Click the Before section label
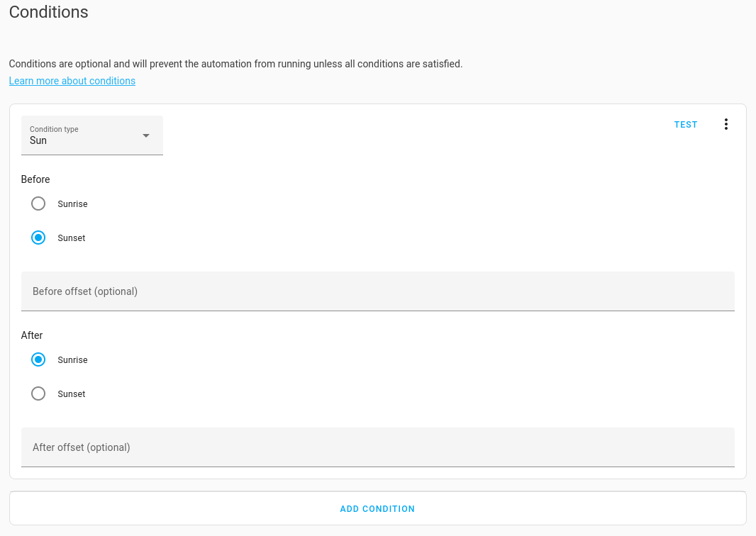This screenshot has width=756, height=536. [x=35, y=179]
